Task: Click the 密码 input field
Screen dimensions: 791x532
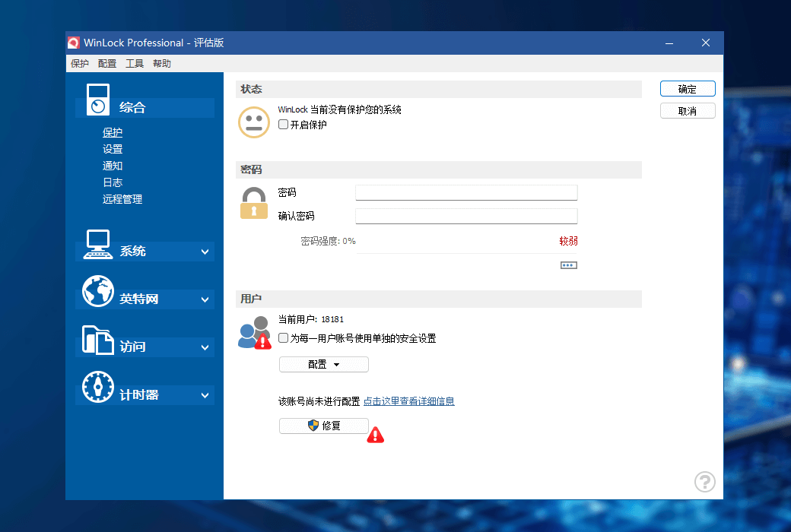Action: (x=466, y=192)
